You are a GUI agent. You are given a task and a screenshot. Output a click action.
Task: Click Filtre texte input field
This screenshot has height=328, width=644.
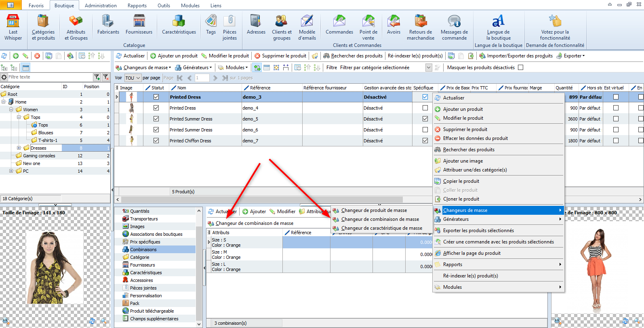click(x=50, y=77)
